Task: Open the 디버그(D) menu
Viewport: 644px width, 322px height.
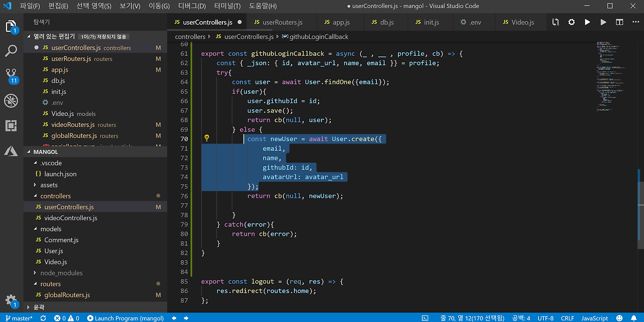Action: coord(192,6)
